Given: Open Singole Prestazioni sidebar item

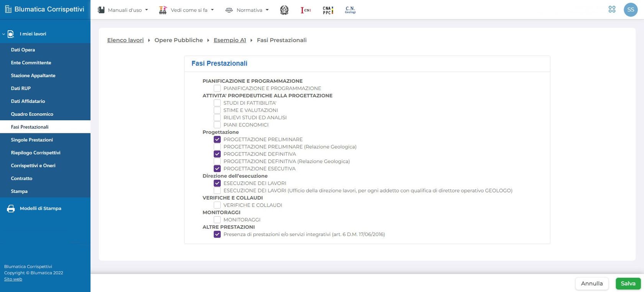Looking at the screenshot, I should pyautogui.click(x=32, y=140).
